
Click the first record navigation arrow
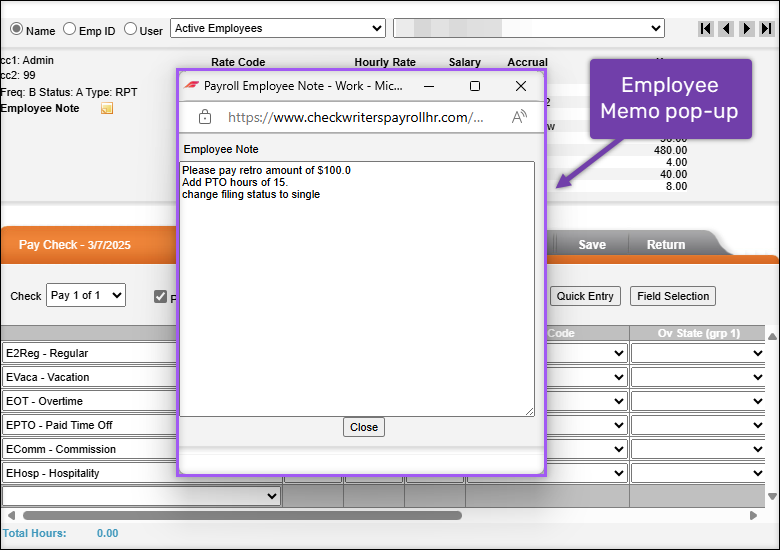coord(706,29)
